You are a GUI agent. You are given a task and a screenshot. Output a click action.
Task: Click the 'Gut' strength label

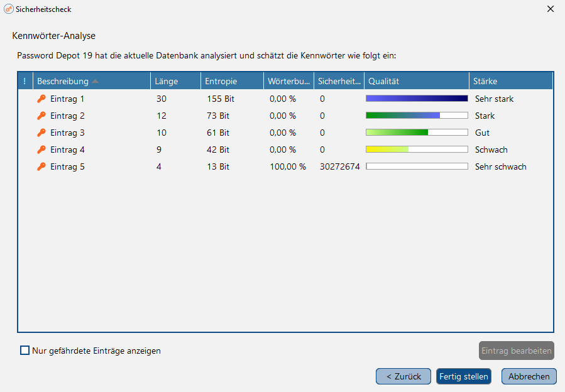click(482, 133)
